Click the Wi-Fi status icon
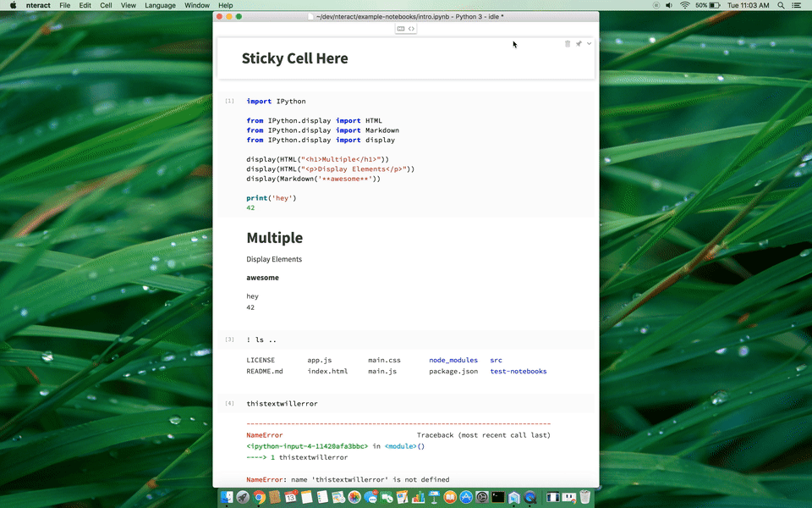 tap(684, 5)
